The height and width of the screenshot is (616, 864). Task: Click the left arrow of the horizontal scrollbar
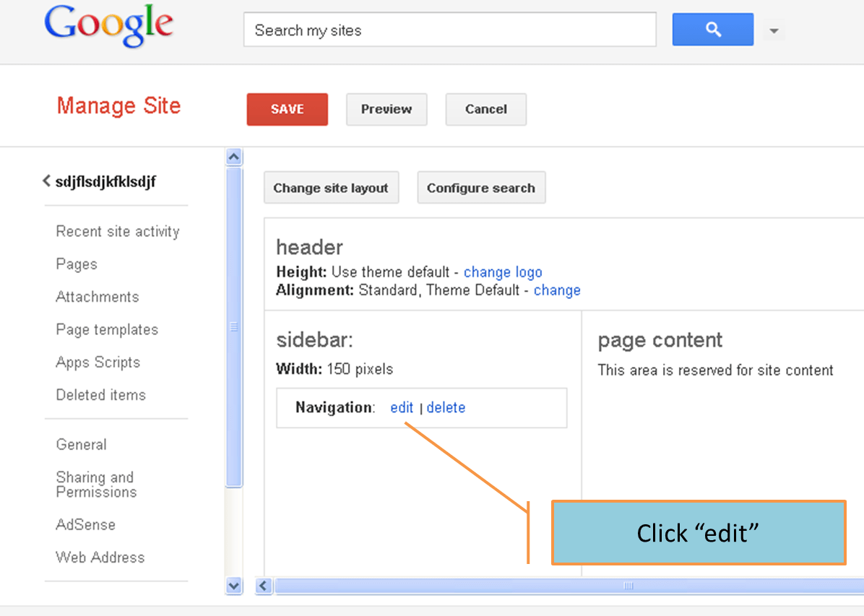tap(263, 586)
